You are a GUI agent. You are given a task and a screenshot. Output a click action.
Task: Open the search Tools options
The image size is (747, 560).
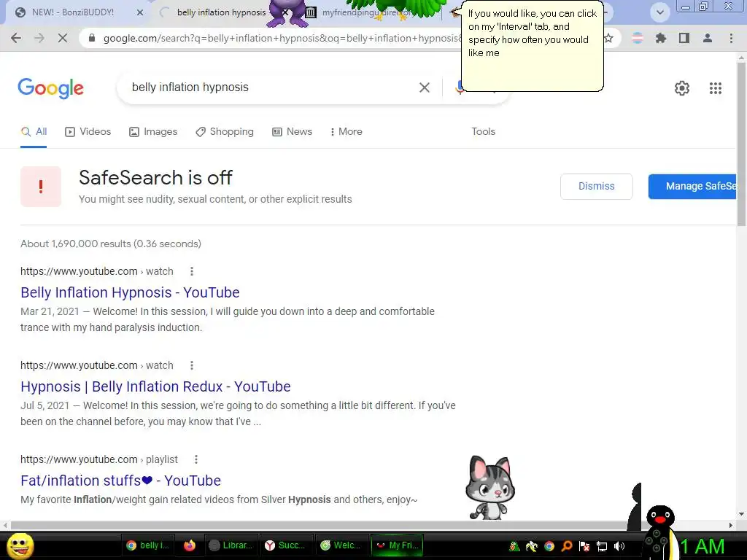(x=483, y=132)
